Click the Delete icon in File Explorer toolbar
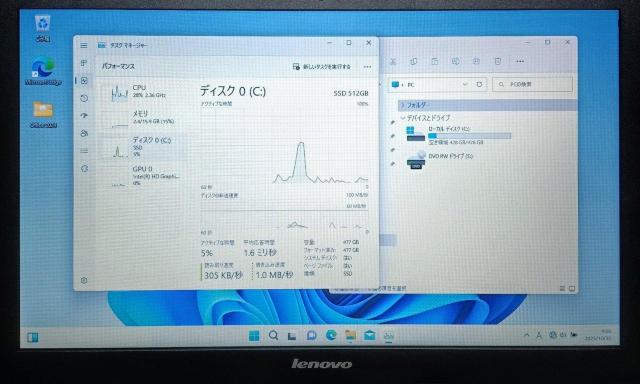Screen dimensions: 640x384 click(498, 62)
